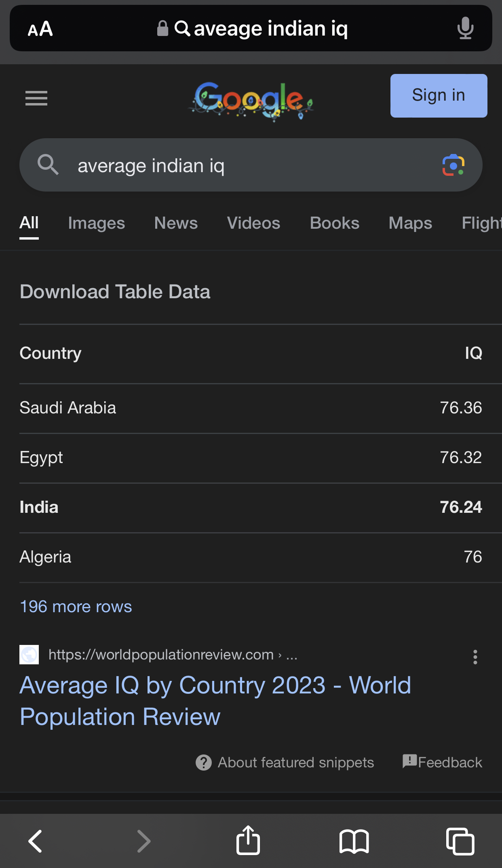Tap the search magnifier icon in search box
The height and width of the screenshot is (868, 502).
coord(48,165)
